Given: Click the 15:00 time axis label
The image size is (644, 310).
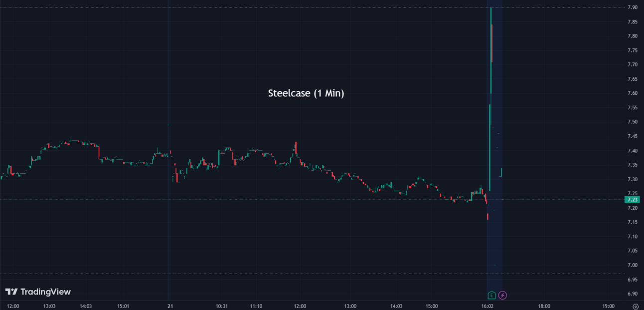Looking at the screenshot, I should coord(432,306).
